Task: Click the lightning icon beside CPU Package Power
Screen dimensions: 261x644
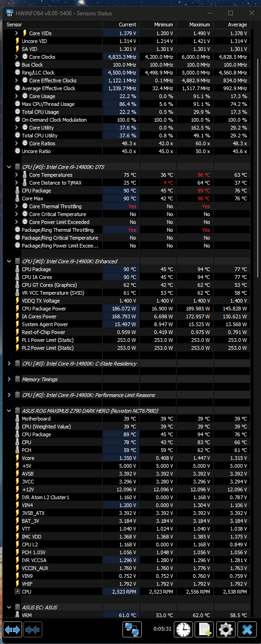Action: (18, 309)
